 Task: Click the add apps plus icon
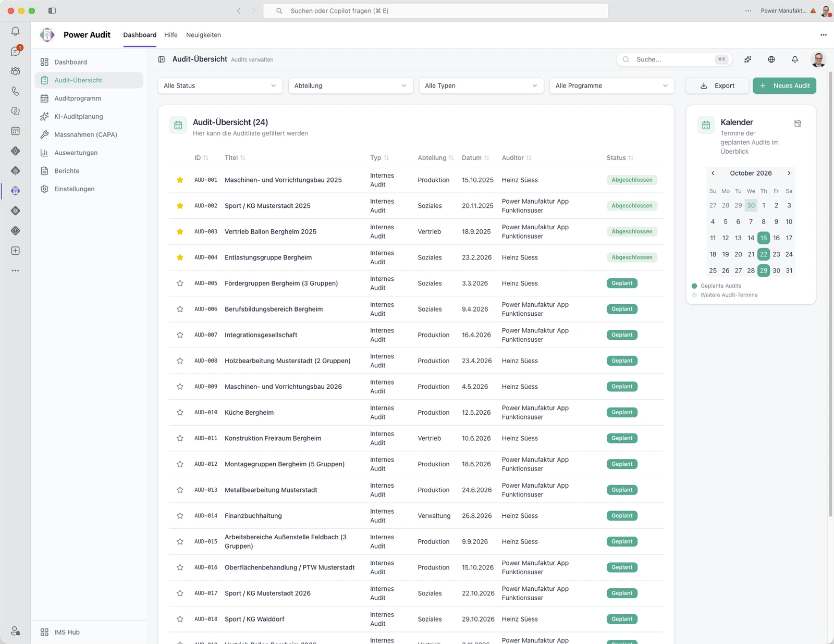click(x=16, y=251)
